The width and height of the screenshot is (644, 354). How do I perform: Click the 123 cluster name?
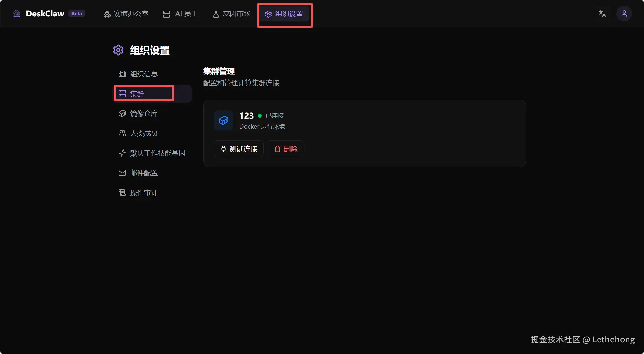(x=246, y=116)
